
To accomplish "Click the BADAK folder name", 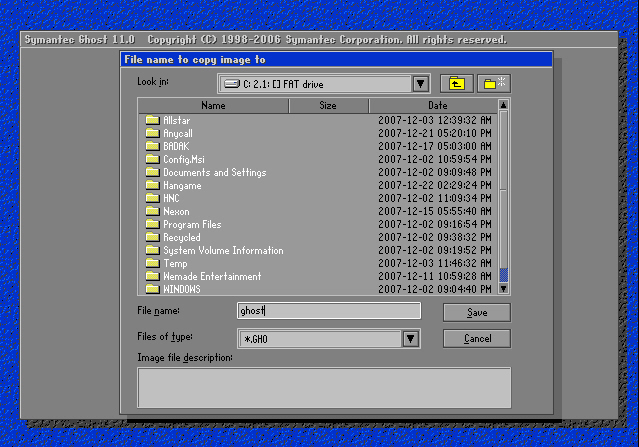I will [176, 146].
